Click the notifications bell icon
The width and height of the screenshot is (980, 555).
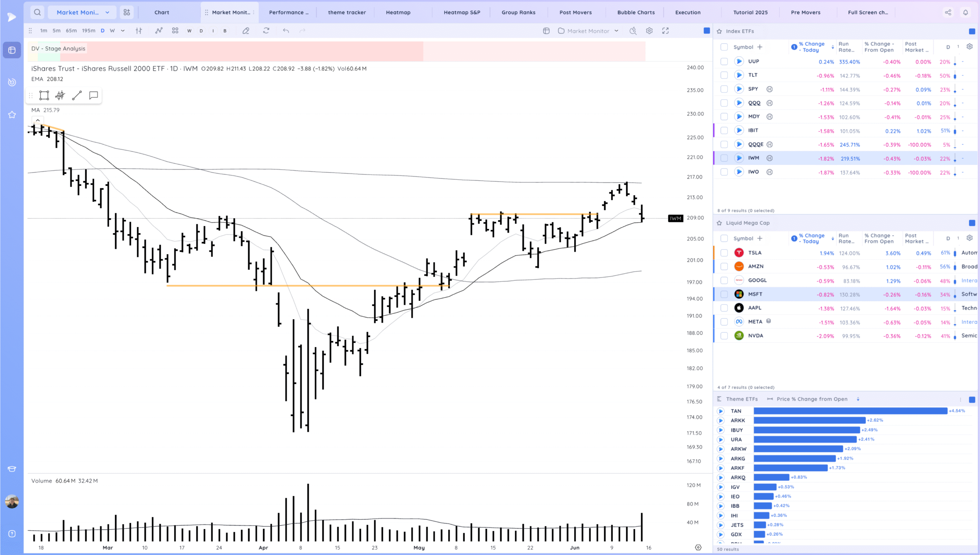point(965,12)
